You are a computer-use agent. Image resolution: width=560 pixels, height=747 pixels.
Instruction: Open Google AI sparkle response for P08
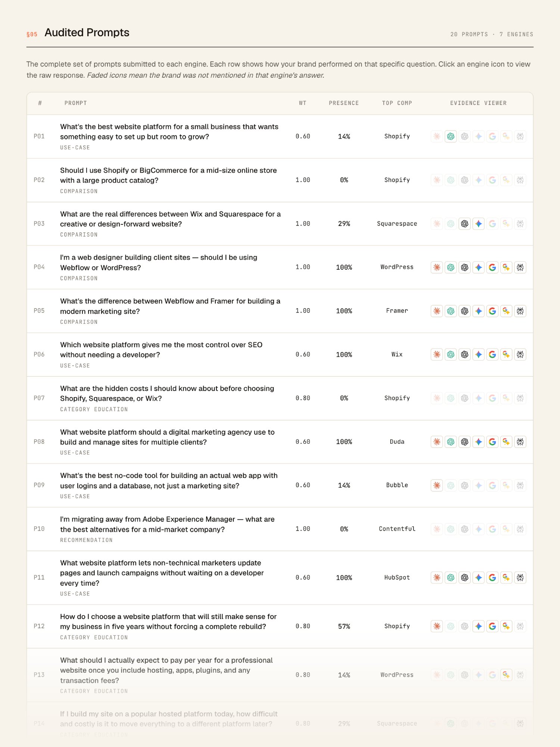tap(506, 442)
